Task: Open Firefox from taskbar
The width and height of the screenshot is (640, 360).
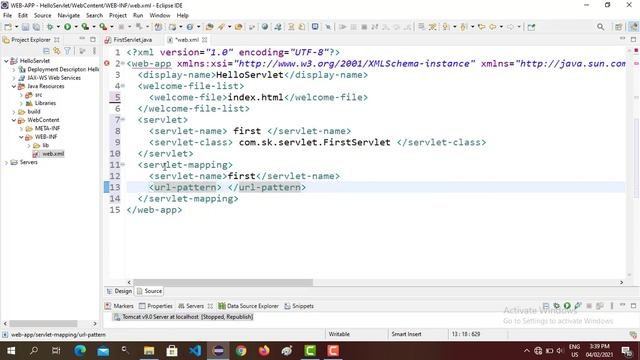Action: [x=264, y=351]
